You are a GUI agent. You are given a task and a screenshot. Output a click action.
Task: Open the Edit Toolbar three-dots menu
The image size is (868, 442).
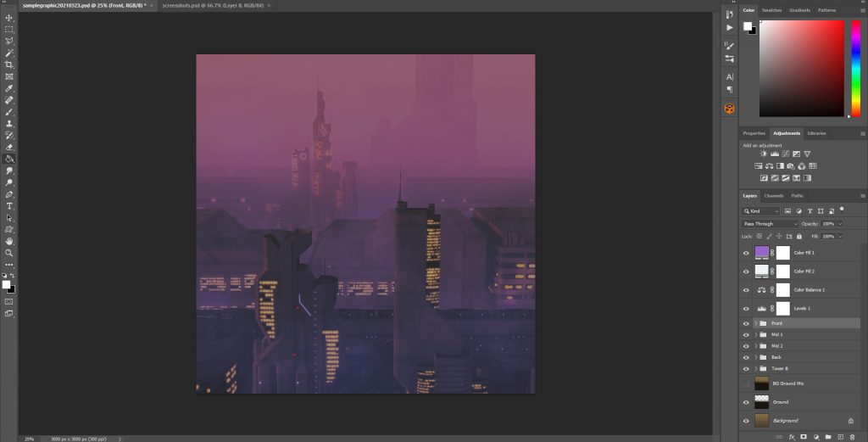[x=8, y=265]
